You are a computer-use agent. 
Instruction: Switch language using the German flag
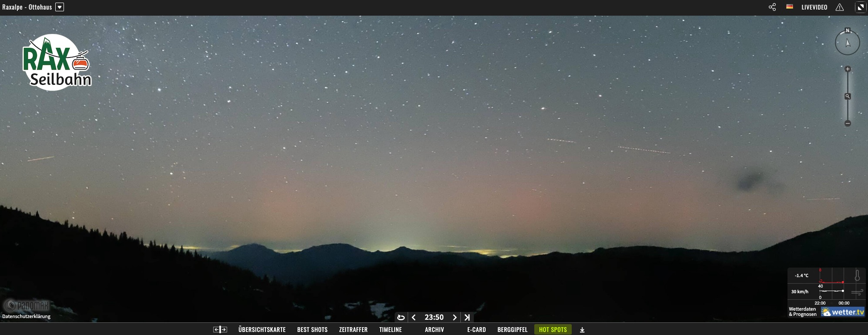pyautogui.click(x=790, y=7)
